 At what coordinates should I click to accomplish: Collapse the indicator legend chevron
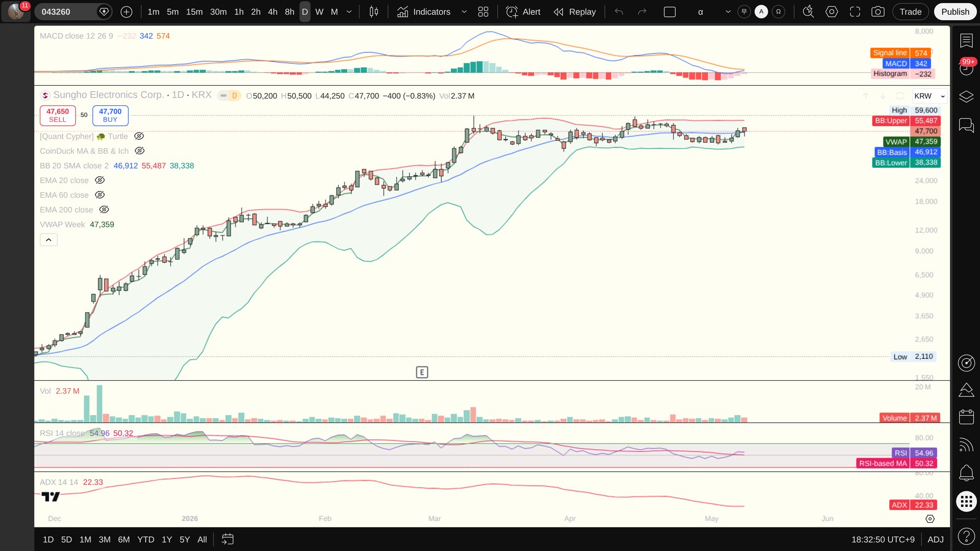click(48, 239)
